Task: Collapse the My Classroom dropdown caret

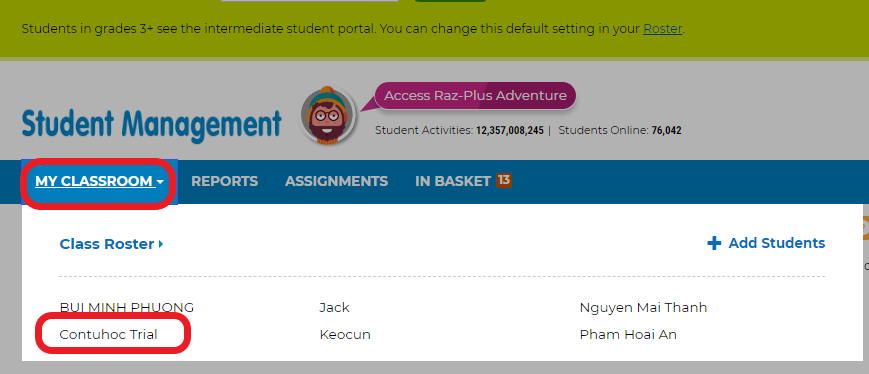Action: coord(160,182)
